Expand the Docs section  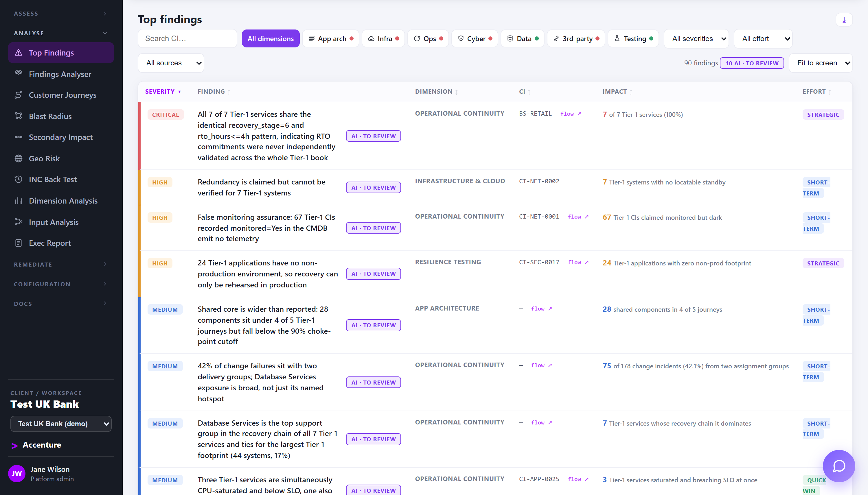pos(61,304)
